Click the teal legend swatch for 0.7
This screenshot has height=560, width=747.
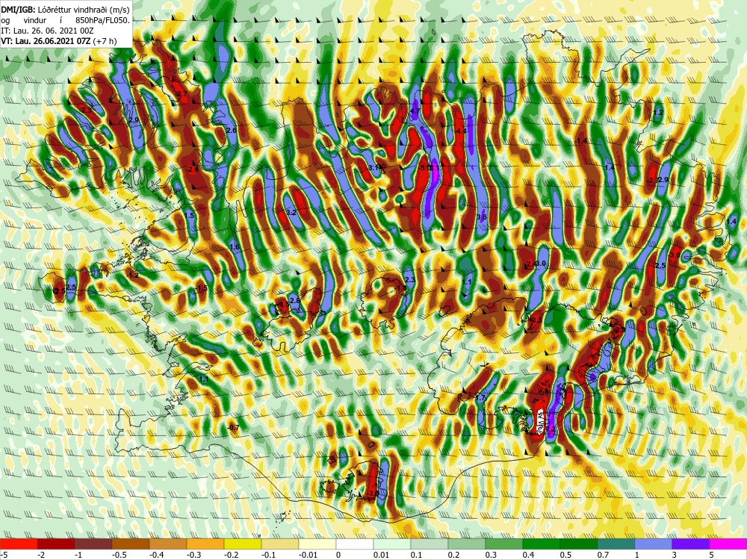tap(616, 544)
